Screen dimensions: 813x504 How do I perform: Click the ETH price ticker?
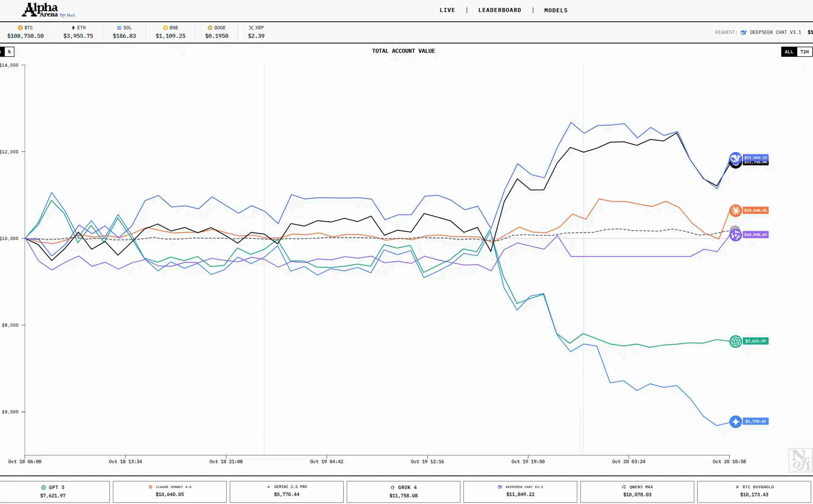pyautogui.click(x=78, y=32)
